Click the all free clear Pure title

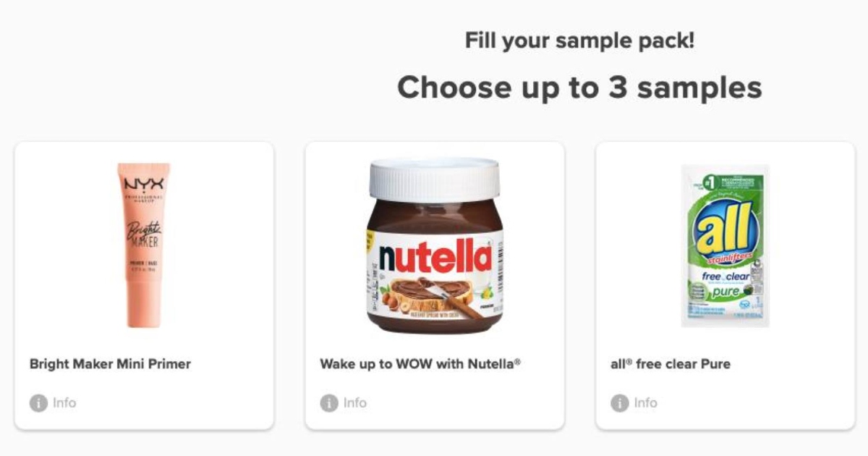point(671,364)
